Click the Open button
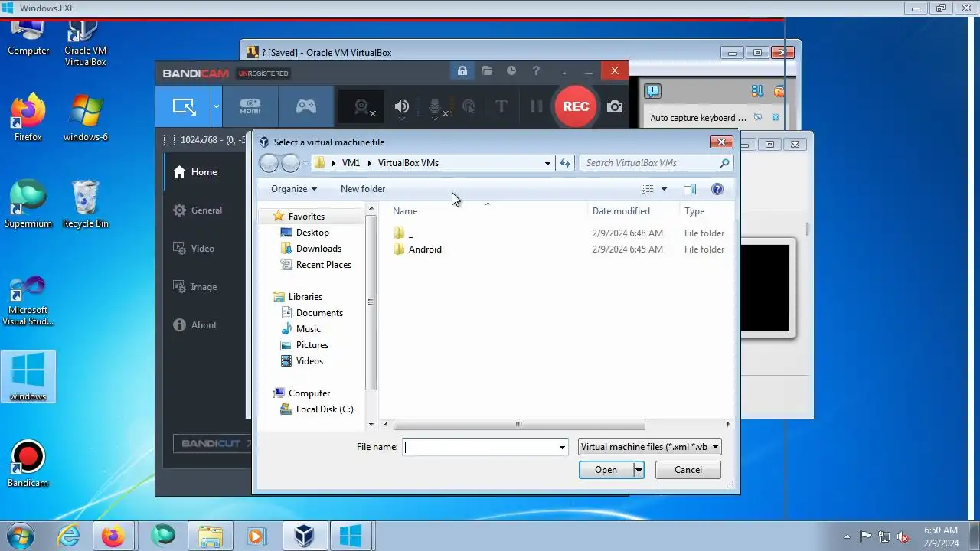980x551 pixels. pos(606,470)
